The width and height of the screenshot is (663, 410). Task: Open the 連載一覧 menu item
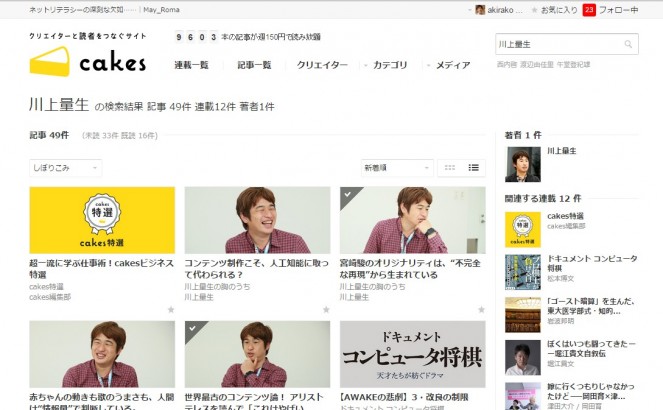(191, 65)
